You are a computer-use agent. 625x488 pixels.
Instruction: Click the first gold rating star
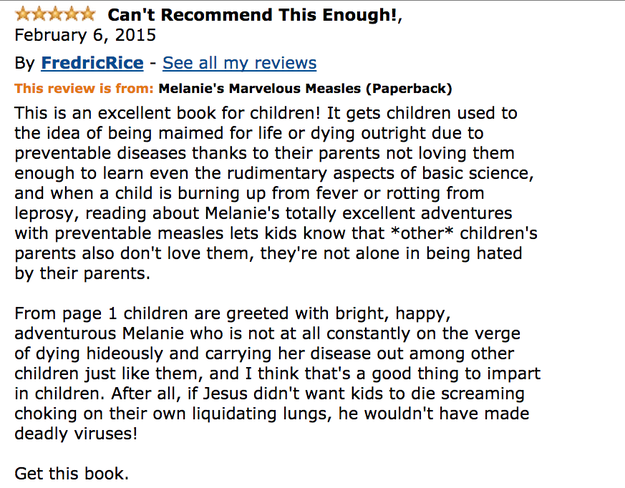point(23,14)
